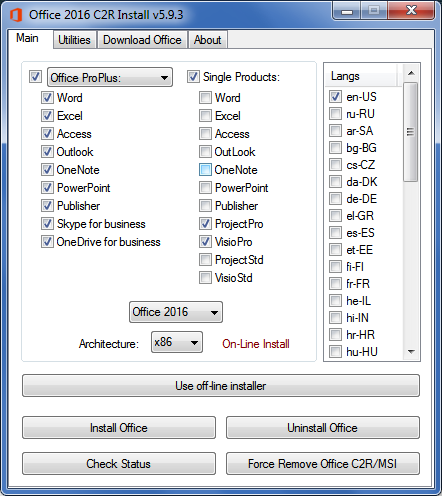Viewport: 442px width, 496px height.
Task: Check the hr-HR language
Action: tap(335, 335)
